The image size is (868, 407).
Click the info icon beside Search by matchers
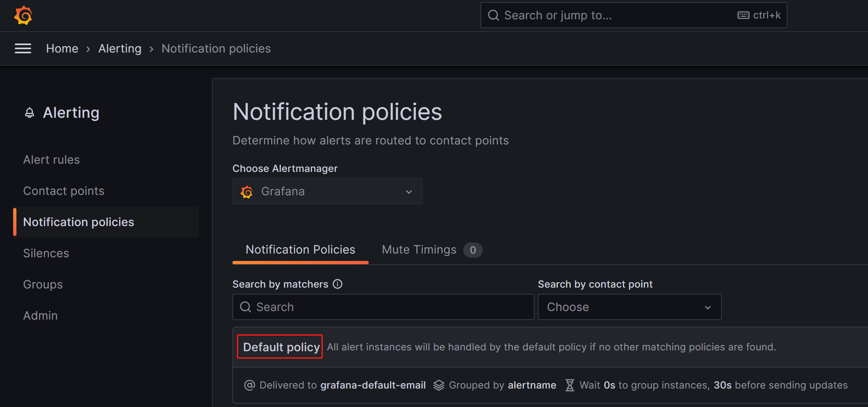pos(338,284)
